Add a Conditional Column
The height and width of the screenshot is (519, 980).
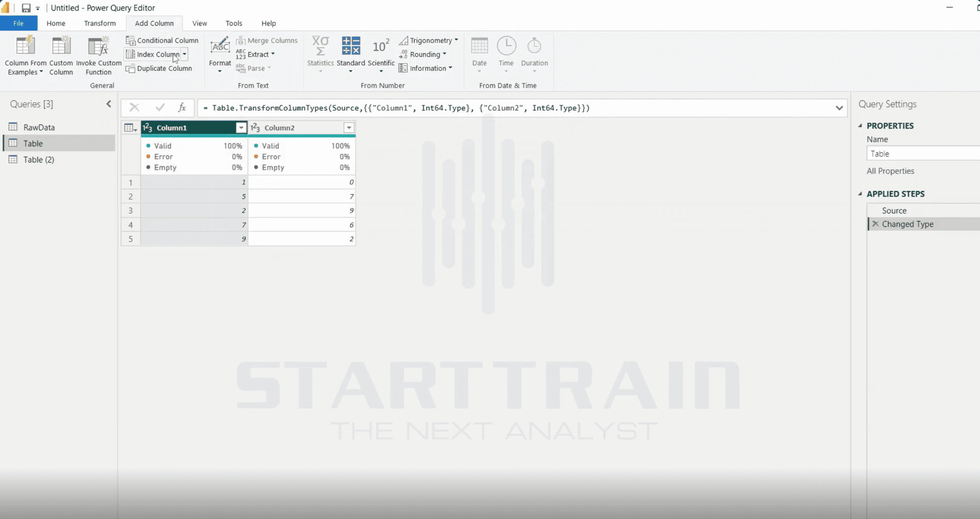(x=162, y=40)
